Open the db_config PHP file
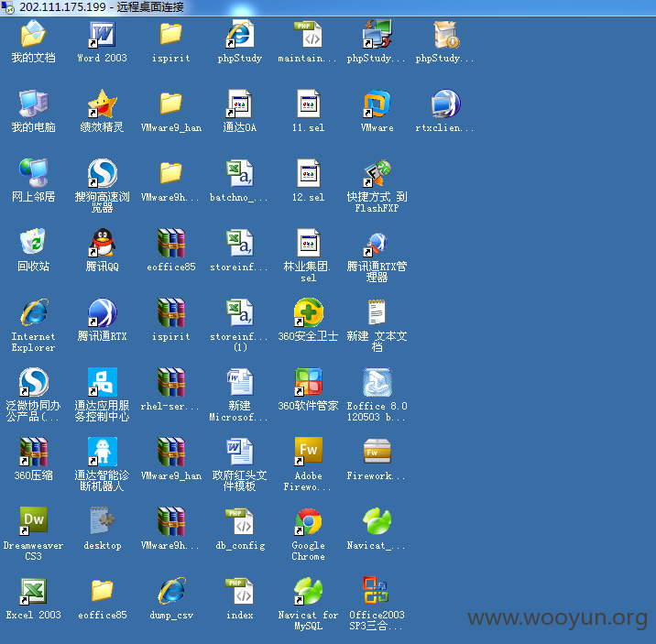Screen dimensions: 656x644 tap(239, 520)
